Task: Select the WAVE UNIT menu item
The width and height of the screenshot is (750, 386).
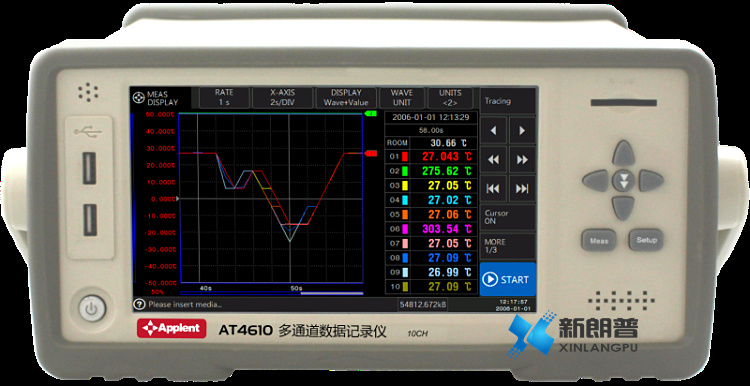Action: point(402,98)
